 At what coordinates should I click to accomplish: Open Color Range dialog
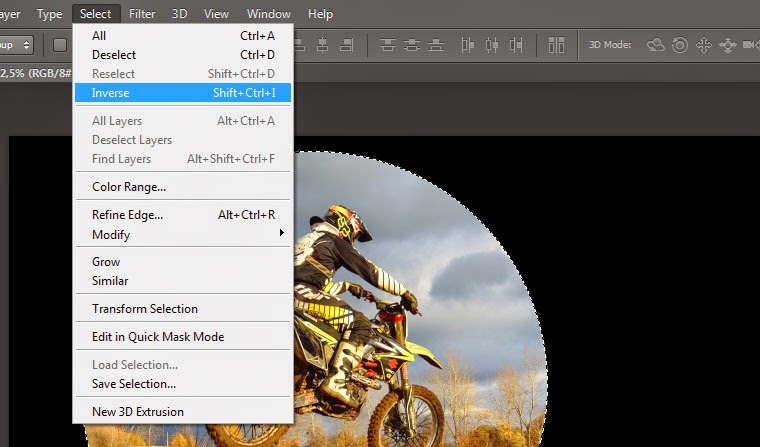pos(183,187)
